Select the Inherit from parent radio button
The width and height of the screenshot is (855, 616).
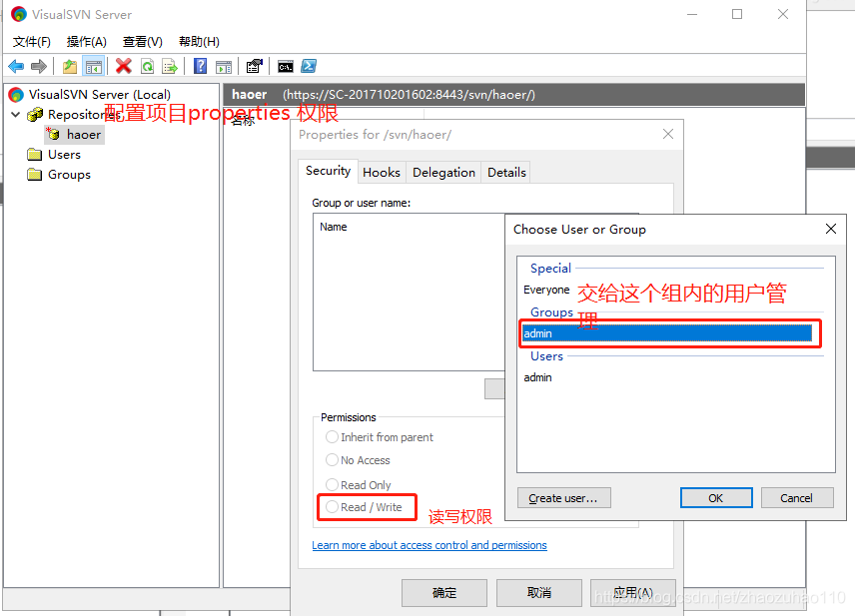coord(332,437)
